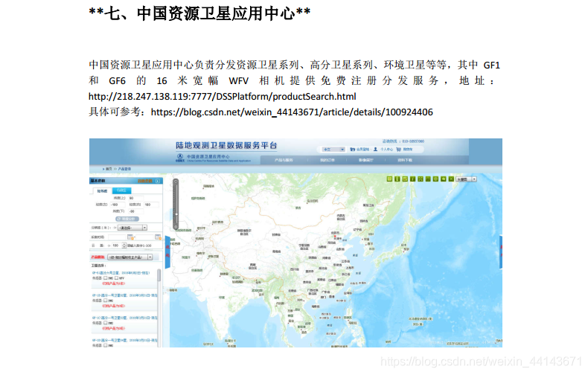This screenshot has width=588, height=375.
Task: Click the cloud amount stepper arrows
Action: point(124,246)
